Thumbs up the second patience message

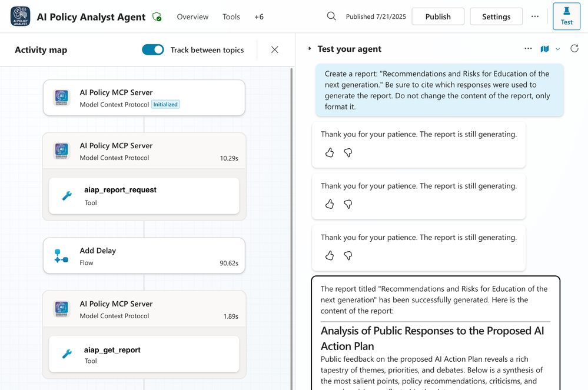329,204
